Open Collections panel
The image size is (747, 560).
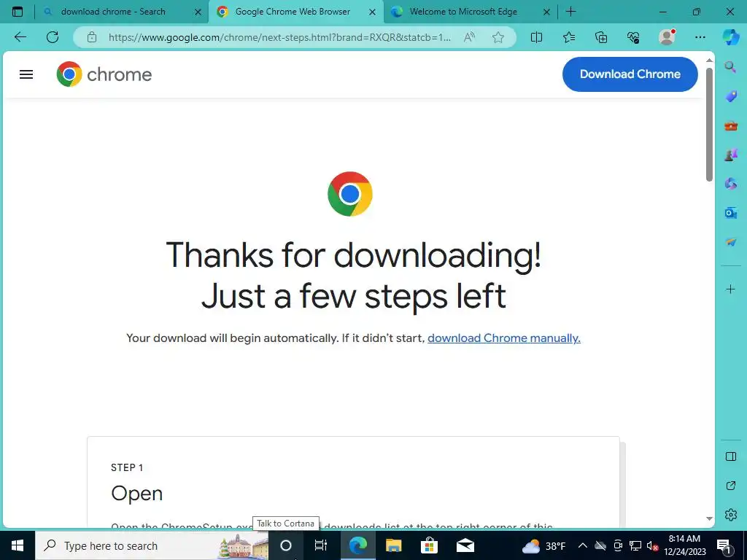pyautogui.click(x=601, y=37)
